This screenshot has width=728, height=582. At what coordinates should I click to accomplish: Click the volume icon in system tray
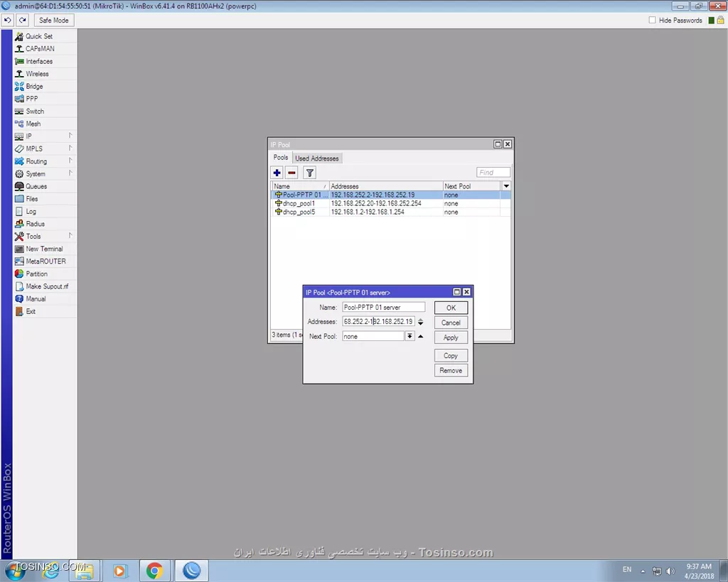[x=670, y=571]
